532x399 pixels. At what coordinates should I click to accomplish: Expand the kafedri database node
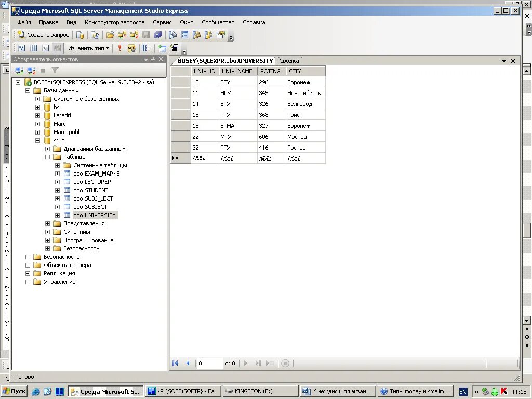[37, 116]
